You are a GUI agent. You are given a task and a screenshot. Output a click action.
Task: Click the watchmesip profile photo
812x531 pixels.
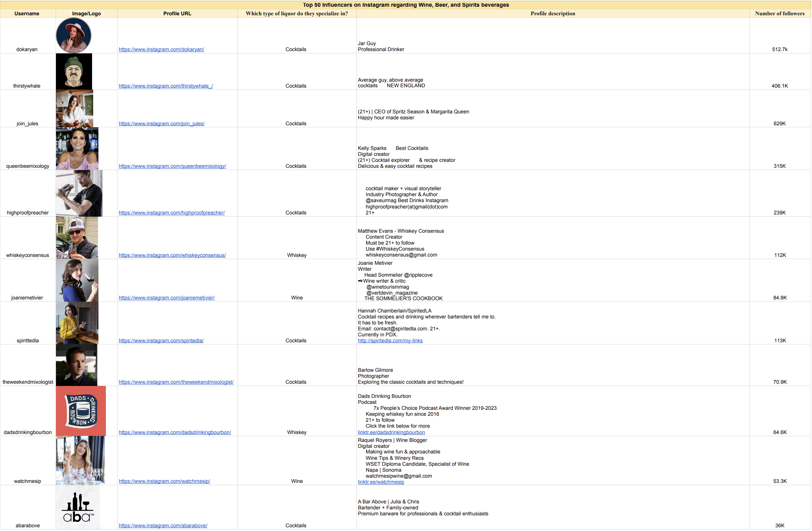coord(80,461)
